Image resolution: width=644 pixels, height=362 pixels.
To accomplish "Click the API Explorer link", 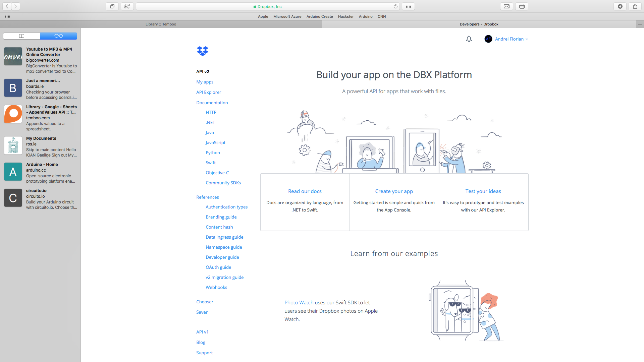I will tap(208, 92).
